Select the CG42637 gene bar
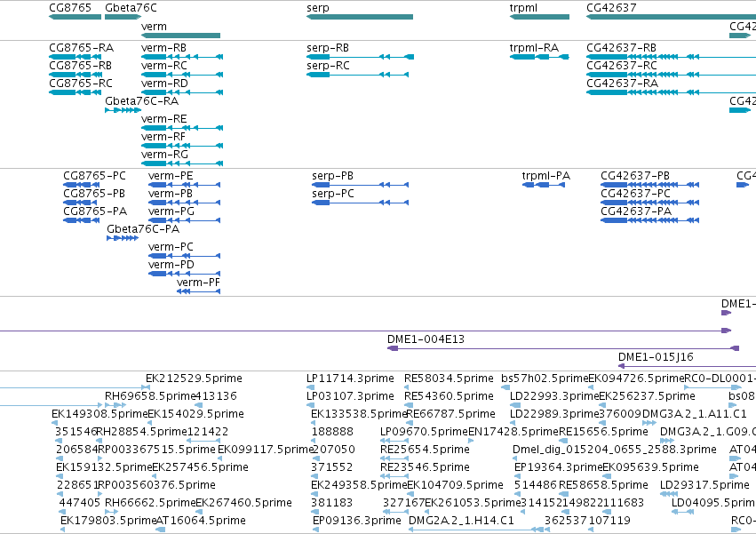Screen dimensions: 756x534 [x=671, y=17]
